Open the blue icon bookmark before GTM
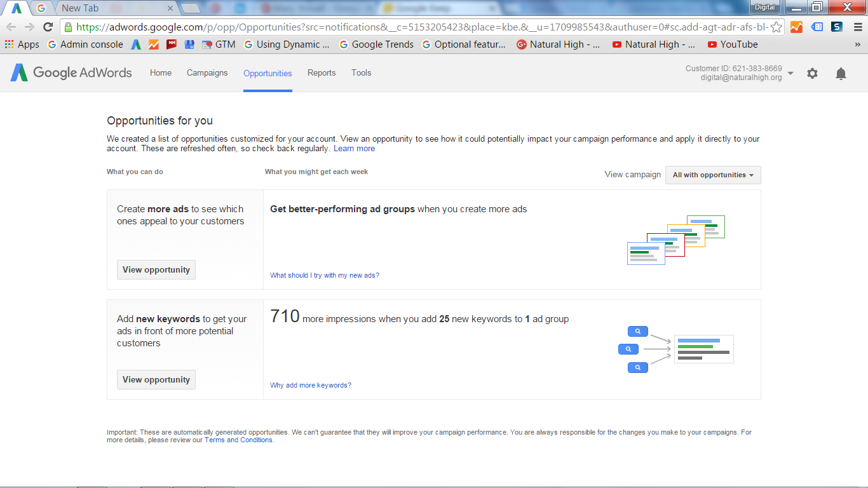This screenshot has height=488, width=868. click(189, 44)
